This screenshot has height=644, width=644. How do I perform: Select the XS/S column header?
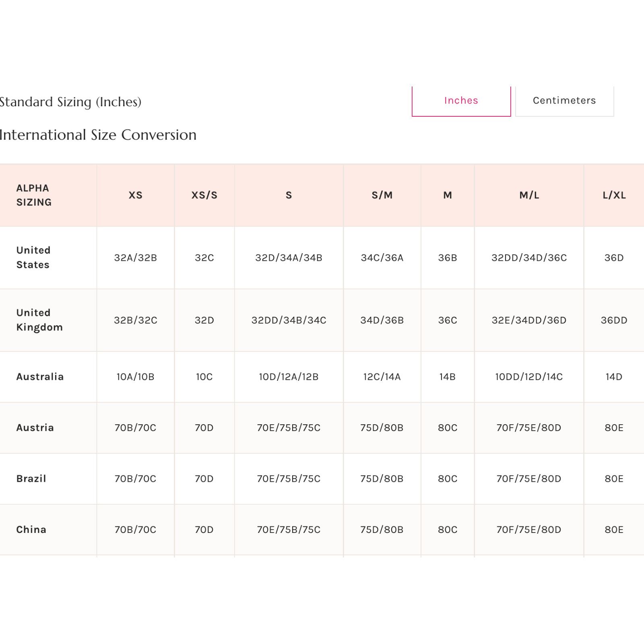[204, 195]
